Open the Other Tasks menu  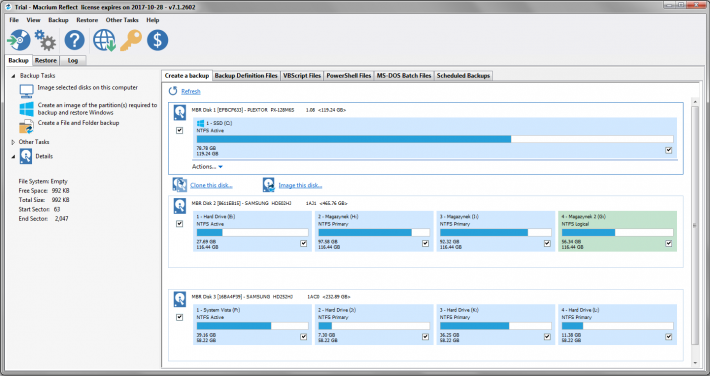(x=122, y=20)
